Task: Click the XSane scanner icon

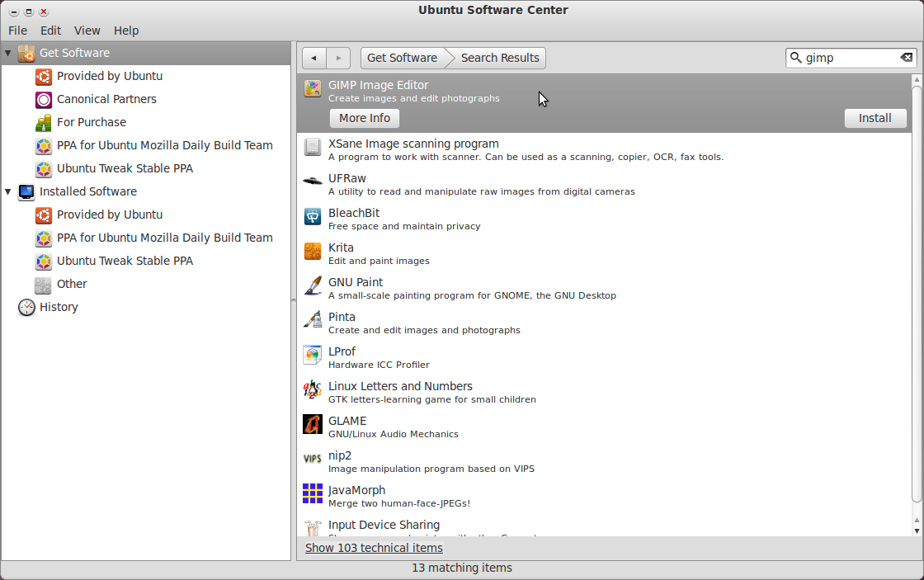Action: 313,147
